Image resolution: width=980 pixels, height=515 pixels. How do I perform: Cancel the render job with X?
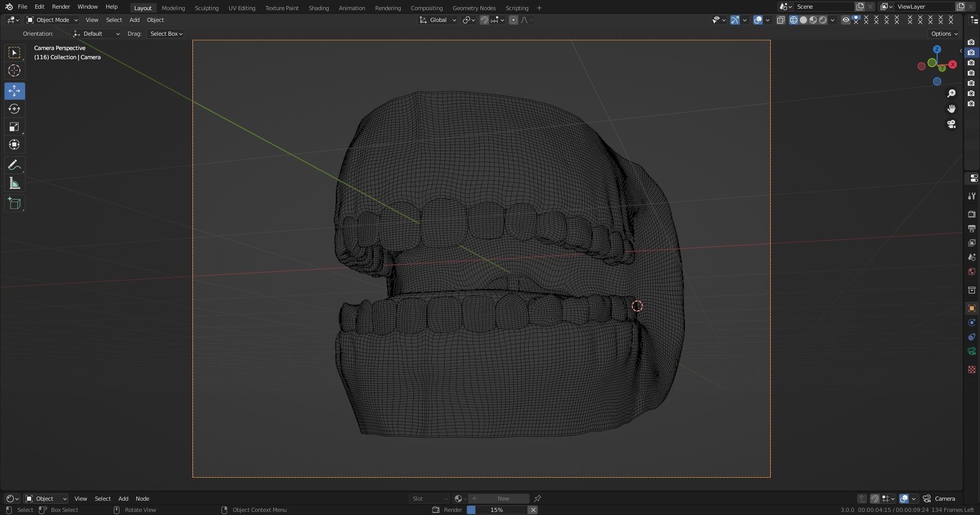(533, 510)
